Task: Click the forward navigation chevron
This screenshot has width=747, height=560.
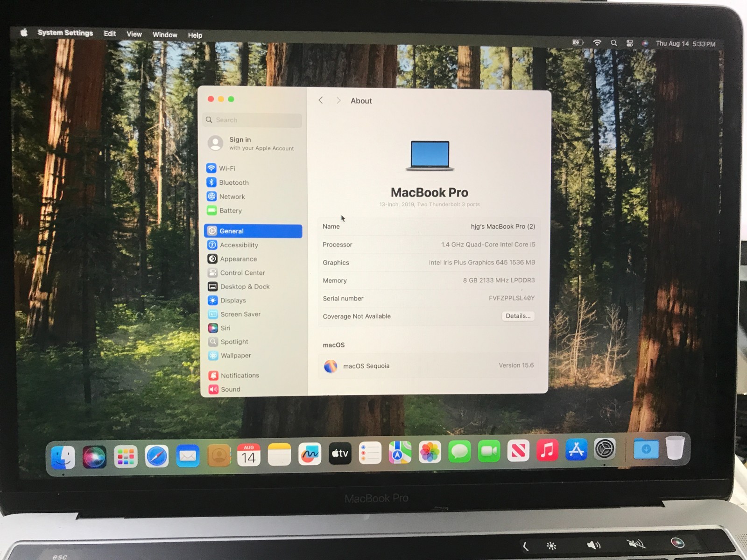Action: 338,100
